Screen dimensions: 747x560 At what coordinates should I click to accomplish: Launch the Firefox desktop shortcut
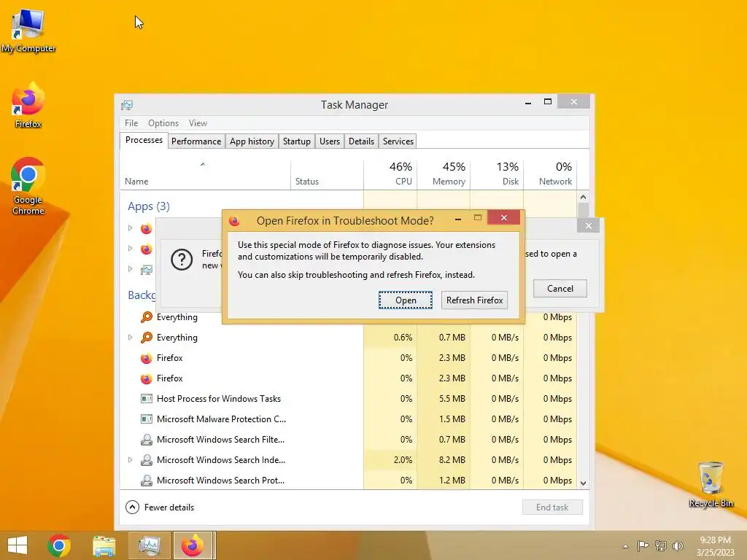[28, 105]
